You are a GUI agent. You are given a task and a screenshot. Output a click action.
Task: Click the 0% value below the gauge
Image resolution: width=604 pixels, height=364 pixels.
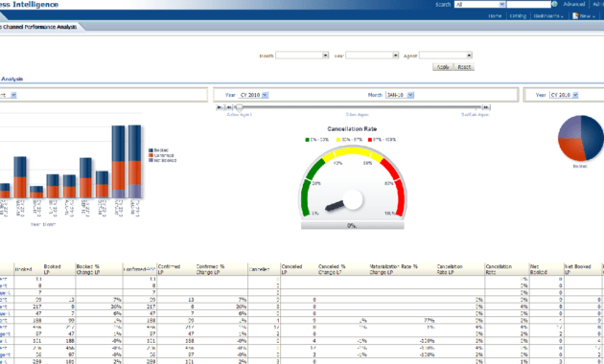click(x=352, y=226)
